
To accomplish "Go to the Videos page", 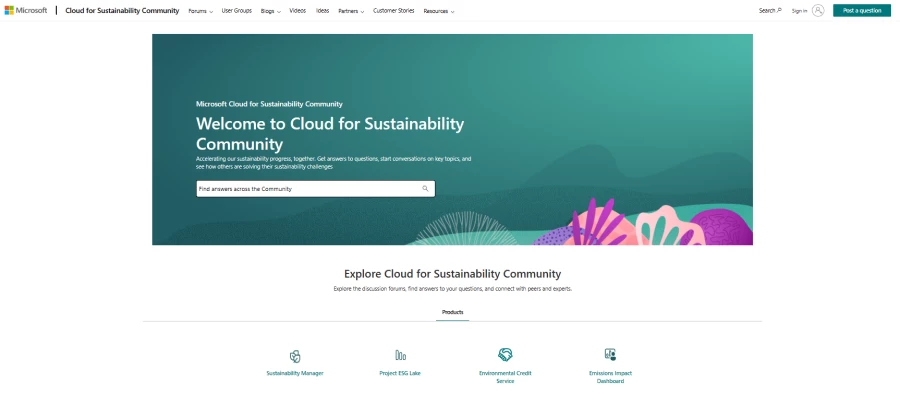I will tap(298, 11).
